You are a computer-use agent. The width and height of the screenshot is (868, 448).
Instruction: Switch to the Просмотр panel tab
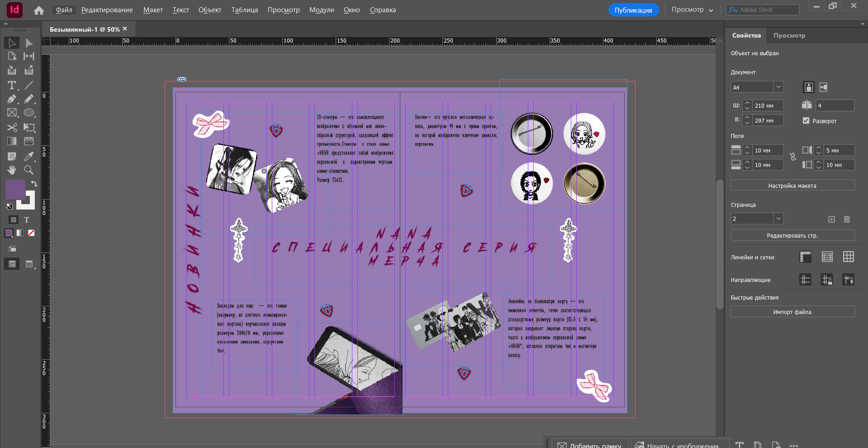click(789, 35)
